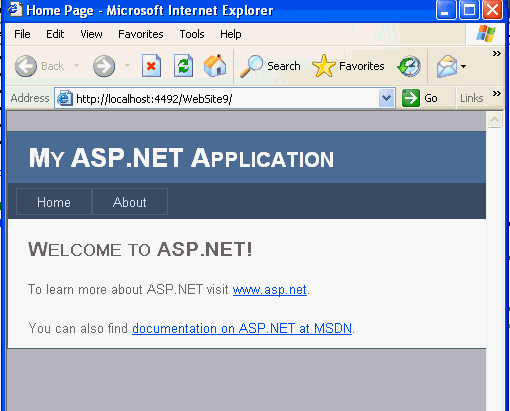The image size is (510, 411).
Task: Open the address bar URL dropdown
Action: pos(386,98)
